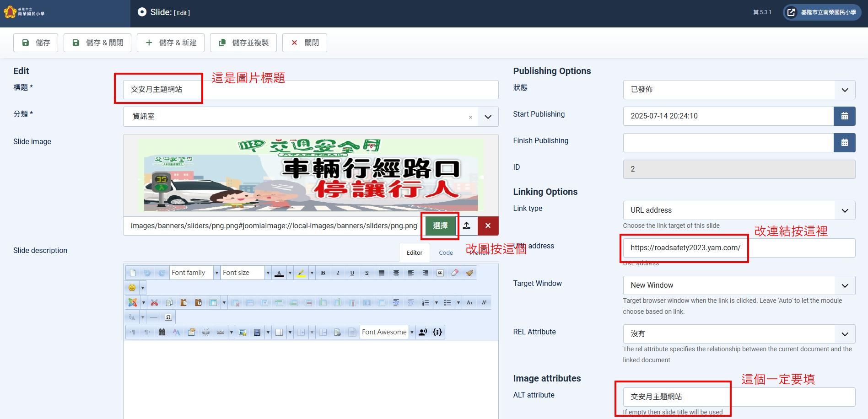Image resolution: width=868 pixels, height=419 pixels.
Task: Open the Start Publishing calendar picker
Action: point(844,116)
